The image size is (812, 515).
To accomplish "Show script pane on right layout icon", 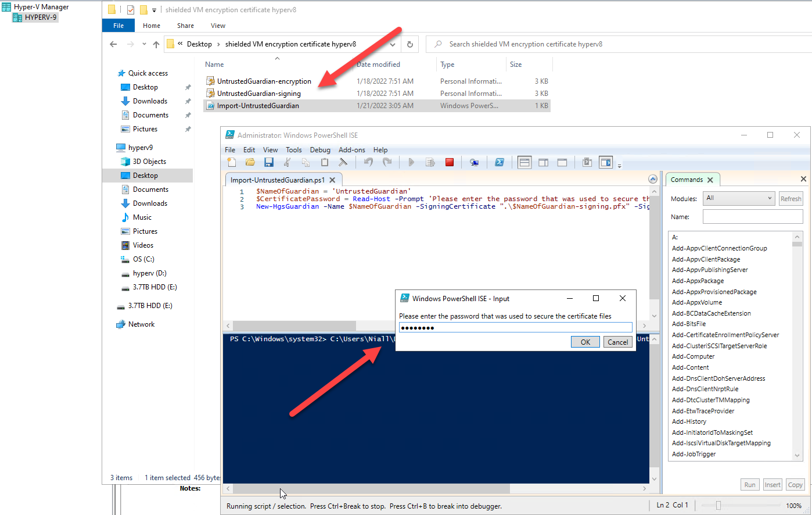I will click(544, 163).
